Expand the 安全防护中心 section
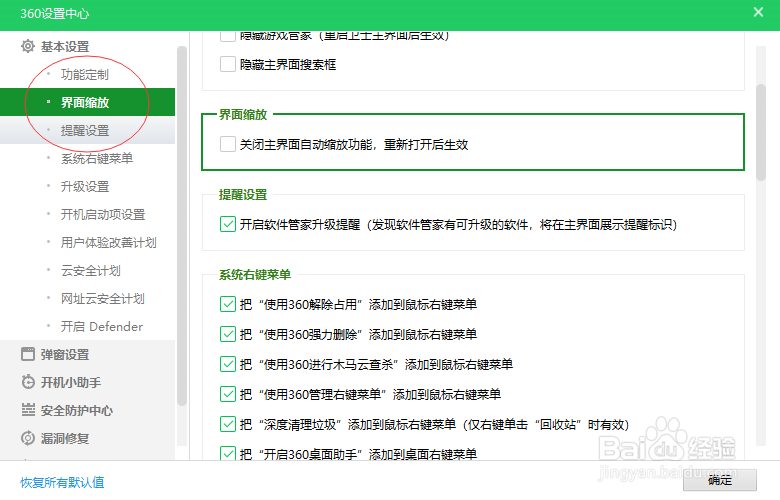The image size is (780, 500). point(77,410)
